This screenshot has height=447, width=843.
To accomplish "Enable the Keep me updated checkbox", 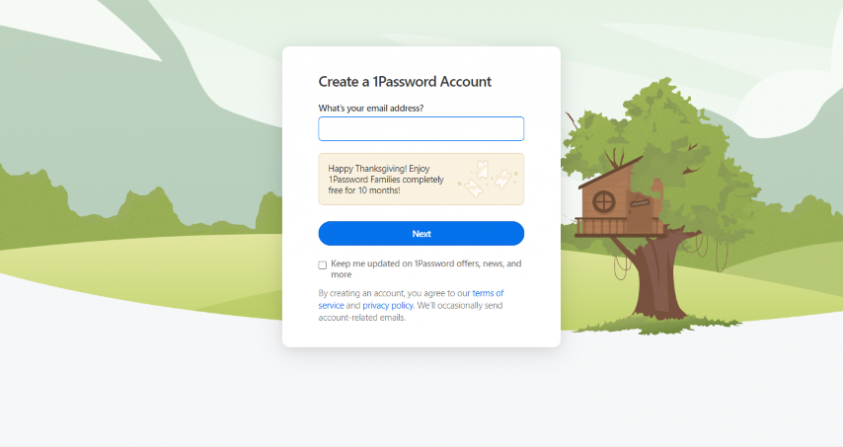I will tap(323, 265).
